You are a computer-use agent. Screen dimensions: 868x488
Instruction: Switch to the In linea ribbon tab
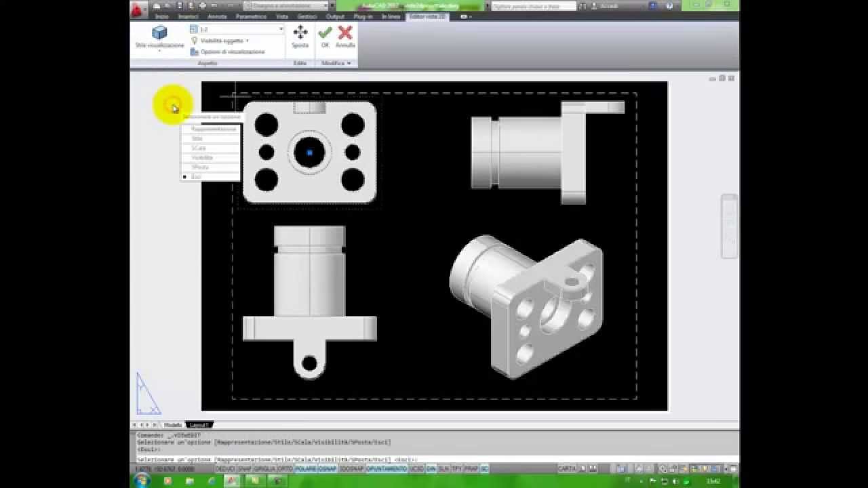click(391, 16)
